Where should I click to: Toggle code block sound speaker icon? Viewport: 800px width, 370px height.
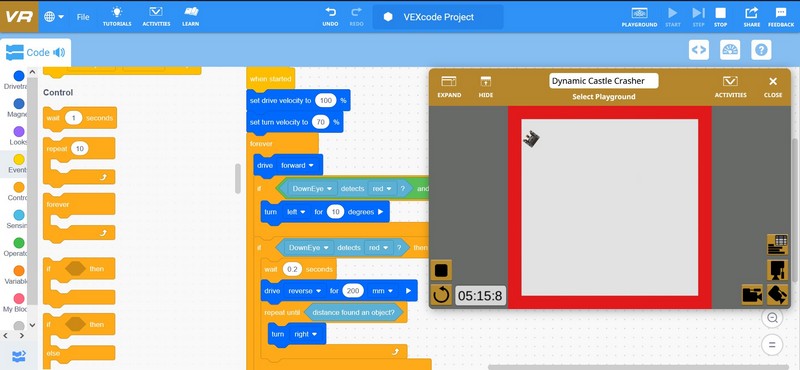click(x=59, y=52)
